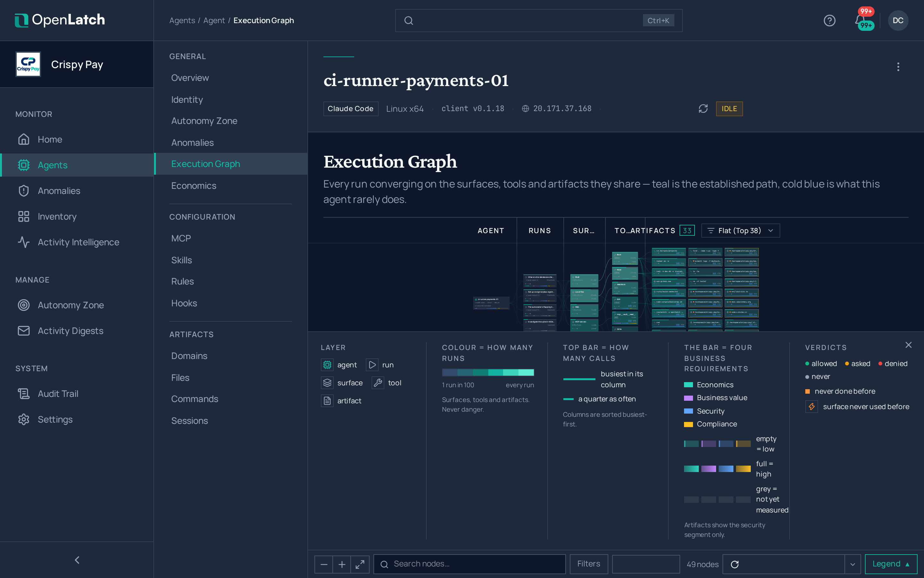The image size is (924, 578).
Task: Click the Settings gear icon
Action: pyautogui.click(x=24, y=419)
